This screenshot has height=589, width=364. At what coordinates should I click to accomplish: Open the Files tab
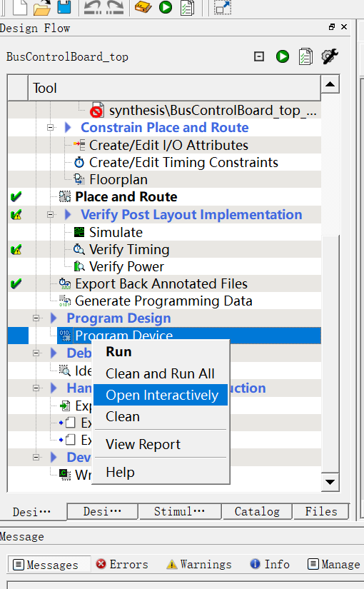coord(321,512)
